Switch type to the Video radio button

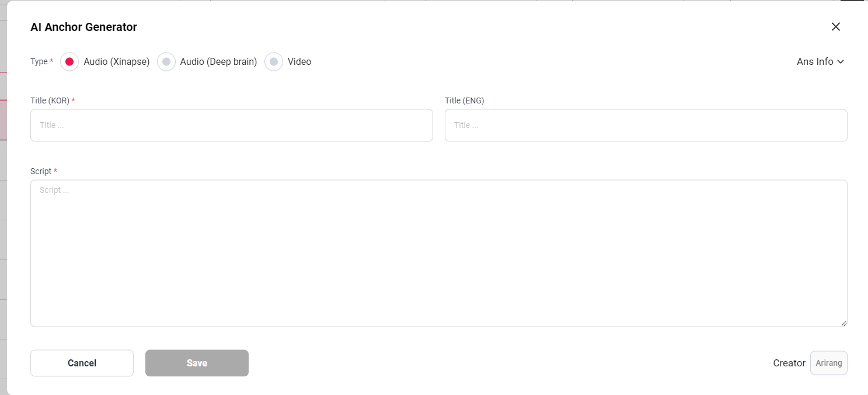[274, 62]
